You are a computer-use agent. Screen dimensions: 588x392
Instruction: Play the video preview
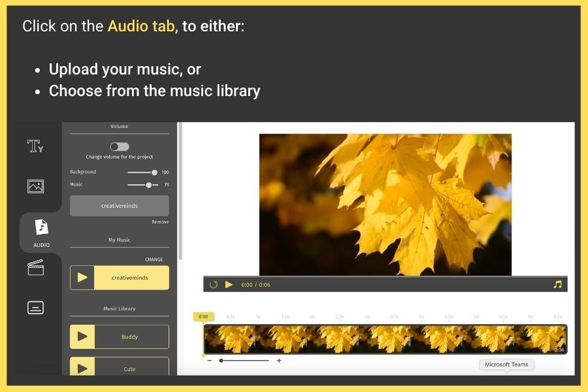(229, 285)
